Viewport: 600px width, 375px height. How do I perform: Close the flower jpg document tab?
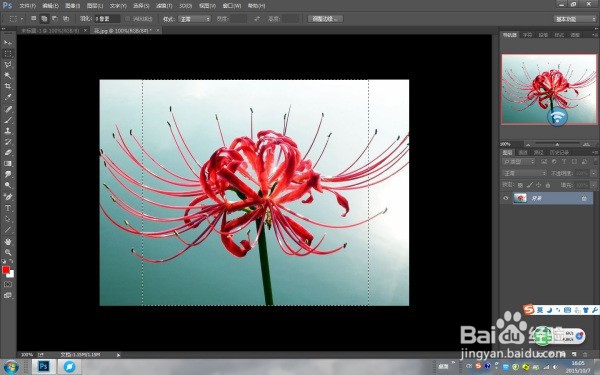(x=158, y=30)
